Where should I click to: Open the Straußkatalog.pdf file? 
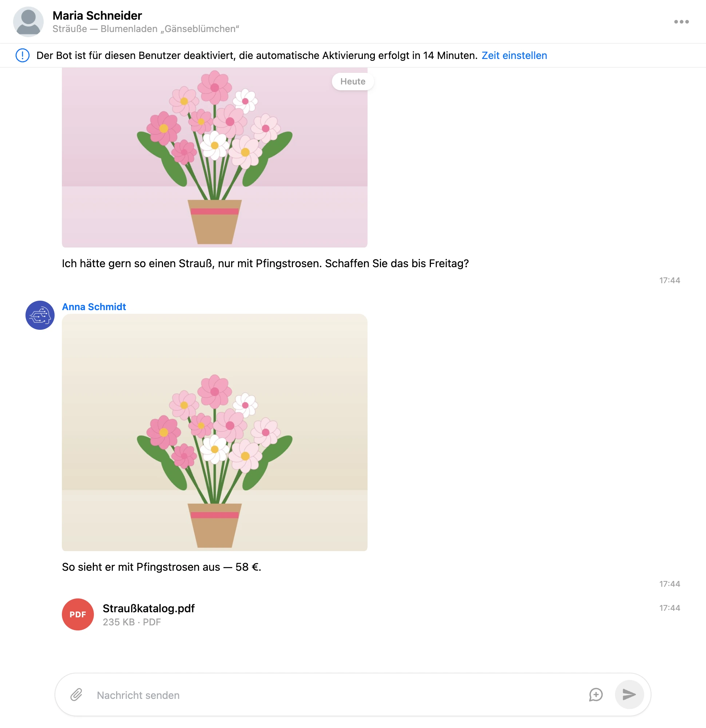[148, 608]
